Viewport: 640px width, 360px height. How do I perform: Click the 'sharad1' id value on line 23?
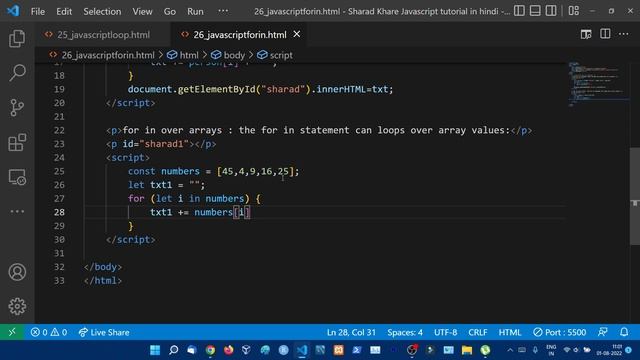point(167,144)
